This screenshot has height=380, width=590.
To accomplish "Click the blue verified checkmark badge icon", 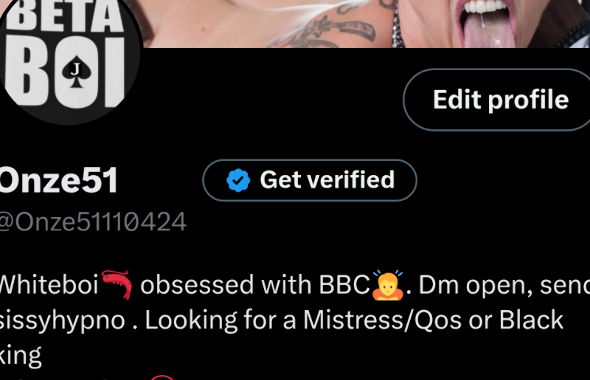I will click(x=238, y=181).
